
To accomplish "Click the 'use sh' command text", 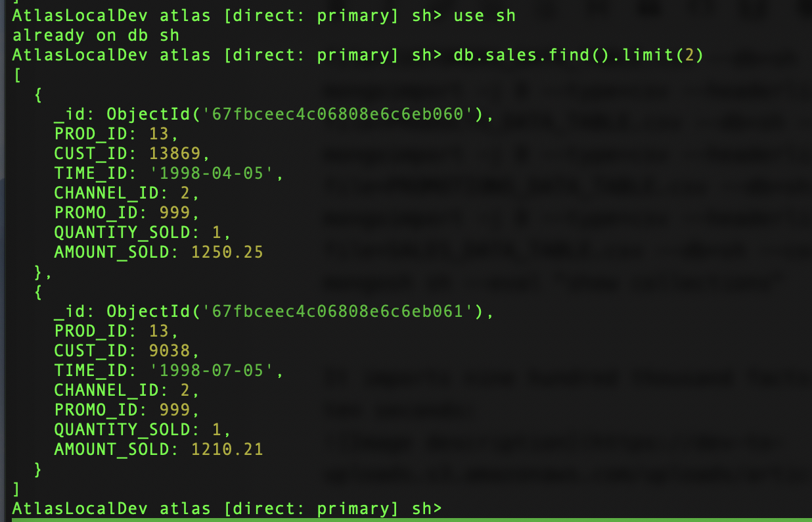I will click(x=484, y=15).
